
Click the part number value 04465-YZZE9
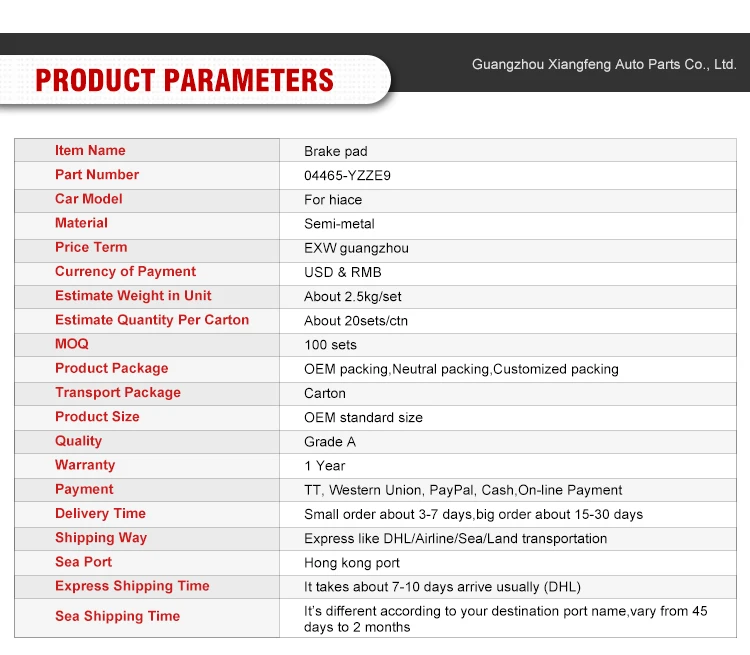347,176
